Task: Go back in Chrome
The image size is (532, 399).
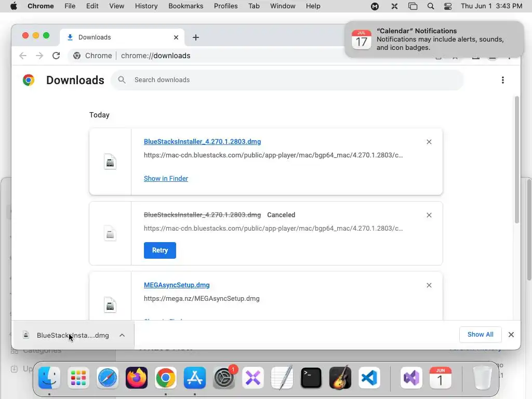Action: pos(23,56)
